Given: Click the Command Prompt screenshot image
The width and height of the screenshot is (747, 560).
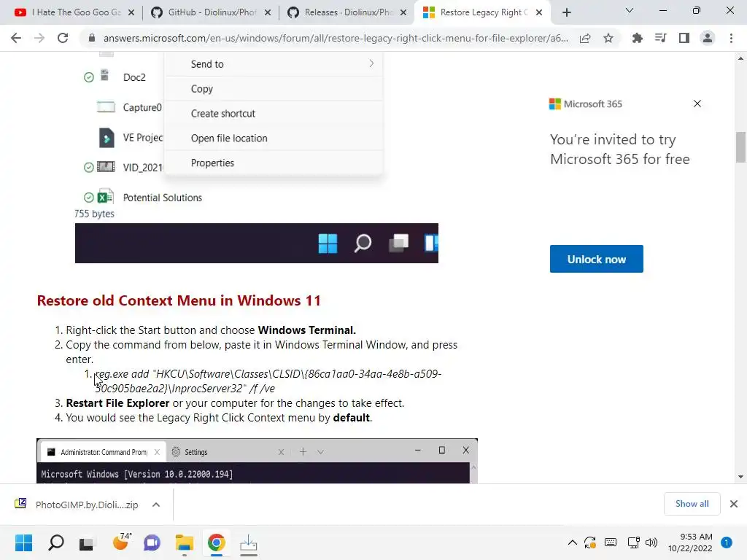Looking at the screenshot, I should click(x=257, y=461).
